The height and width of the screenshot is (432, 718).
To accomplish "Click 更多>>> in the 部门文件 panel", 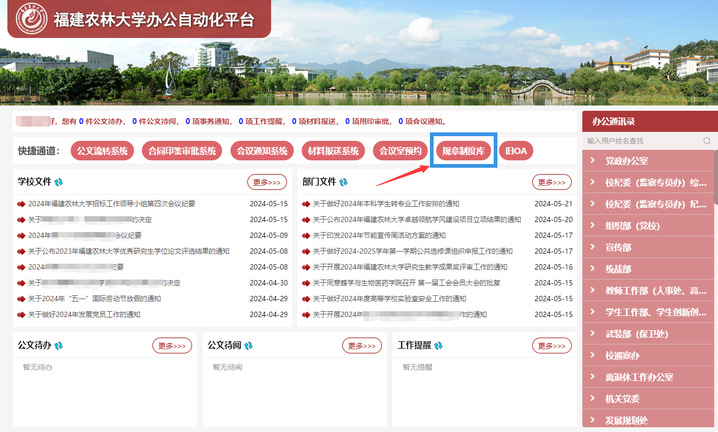I will 551,183.
